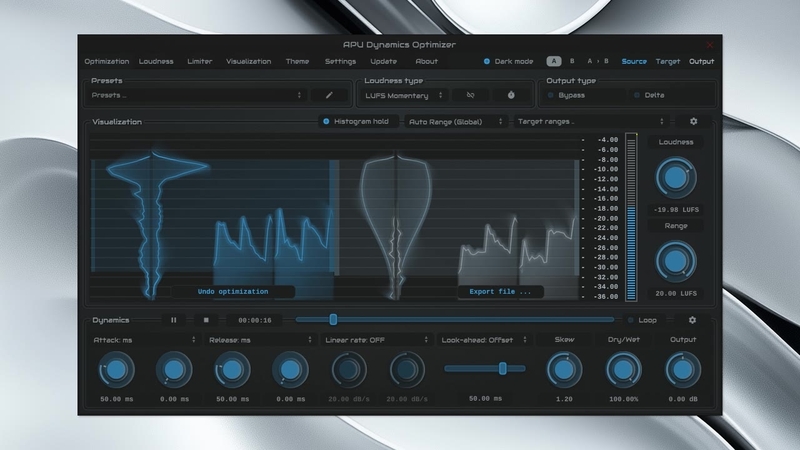Copy state A to B
The width and height of the screenshot is (800, 450).
[597, 61]
